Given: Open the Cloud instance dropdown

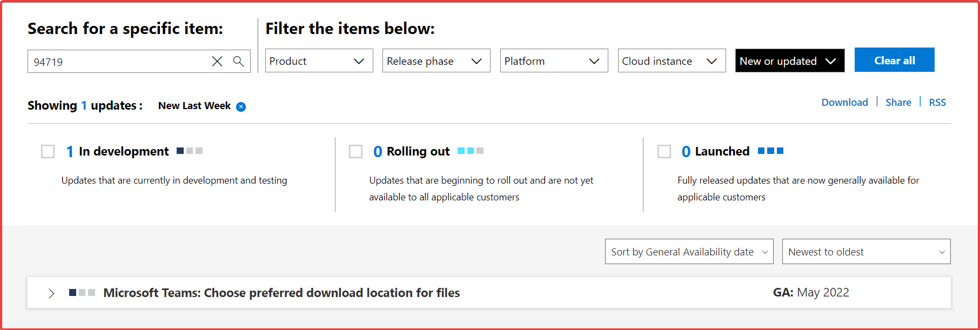Looking at the screenshot, I should tap(672, 61).
